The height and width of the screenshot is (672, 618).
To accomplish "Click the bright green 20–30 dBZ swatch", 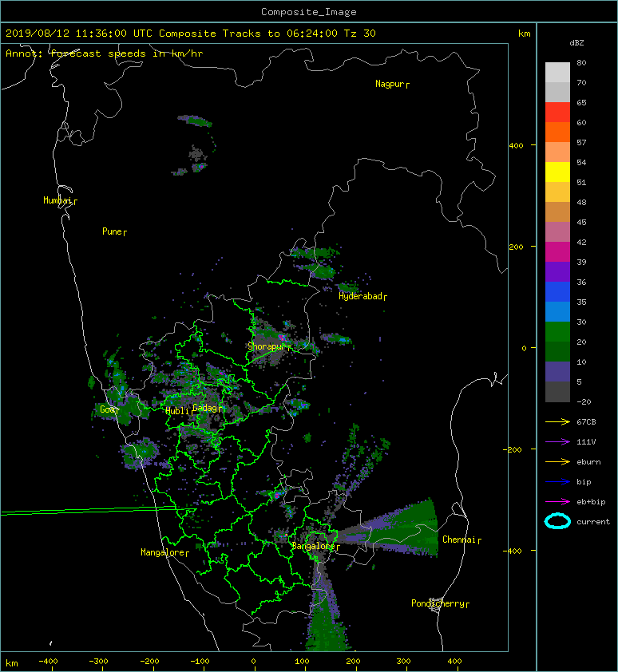I will [557, 332].
